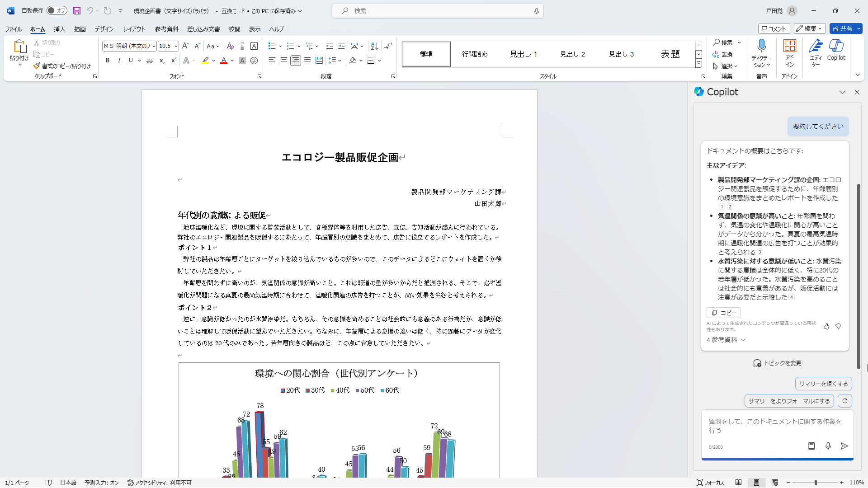
Task: Increase font size with grow font icon
Action: [185, 46]
